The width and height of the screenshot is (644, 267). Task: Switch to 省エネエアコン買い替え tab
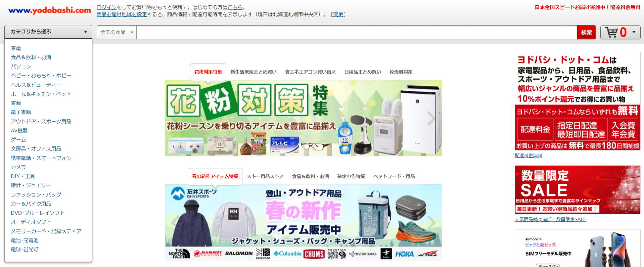coord(310,72)
